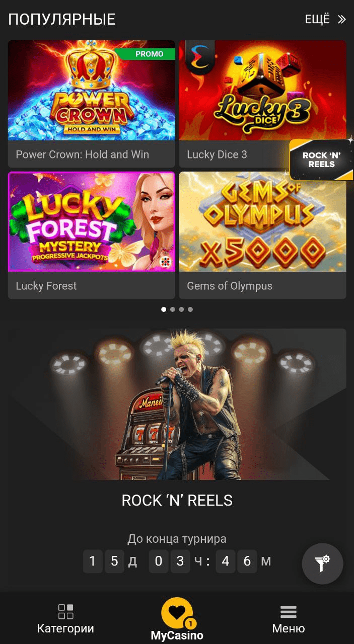Select the third carousel page dot
The height and width of the screenshot is (644, 354).
pyautogui.click(x=181, y=309)
